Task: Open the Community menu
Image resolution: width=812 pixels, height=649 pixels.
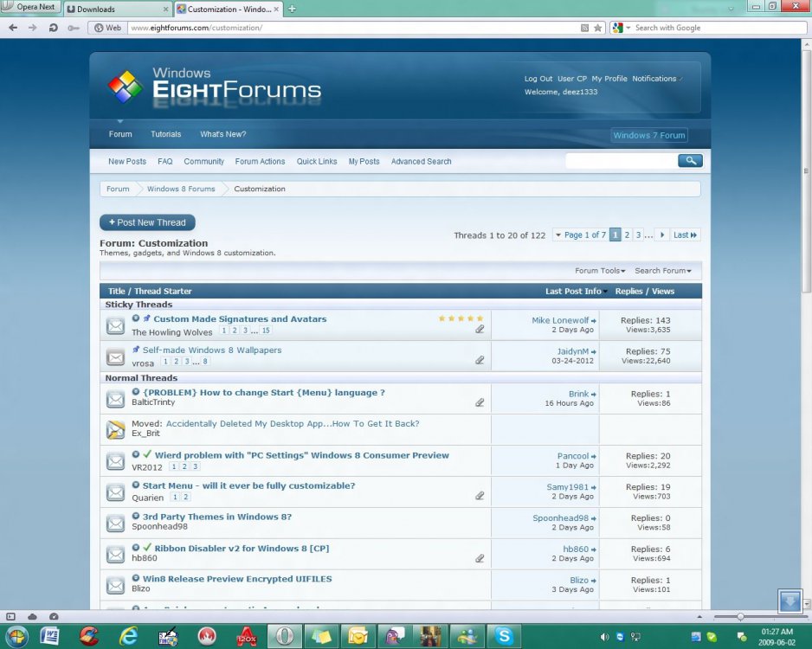Action: coord(204,162)
